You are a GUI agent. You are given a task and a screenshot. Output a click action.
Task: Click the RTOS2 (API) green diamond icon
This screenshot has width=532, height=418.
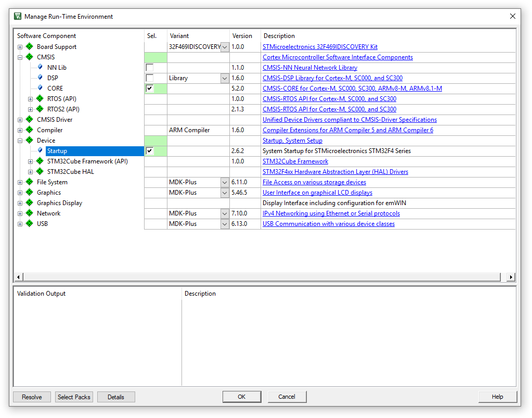coord(40,109)
